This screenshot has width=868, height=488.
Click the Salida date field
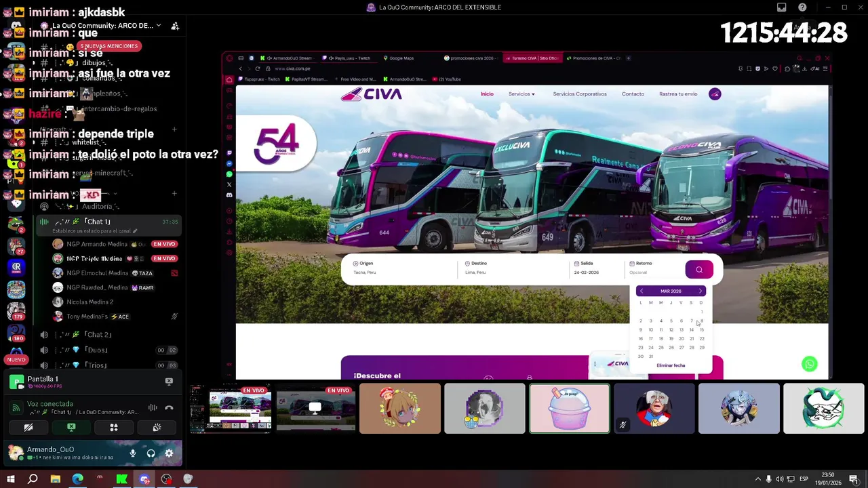[x=597, y=268]
